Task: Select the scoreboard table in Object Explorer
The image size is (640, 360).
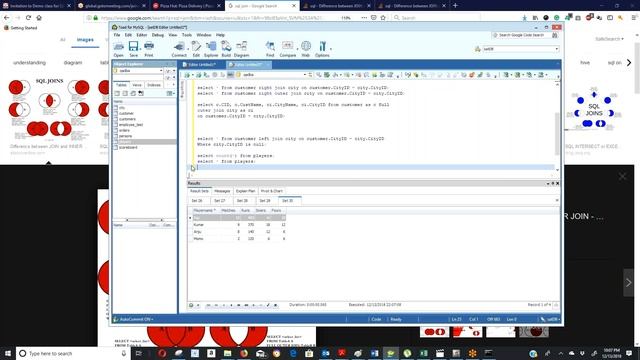Action: click(128, 147)
